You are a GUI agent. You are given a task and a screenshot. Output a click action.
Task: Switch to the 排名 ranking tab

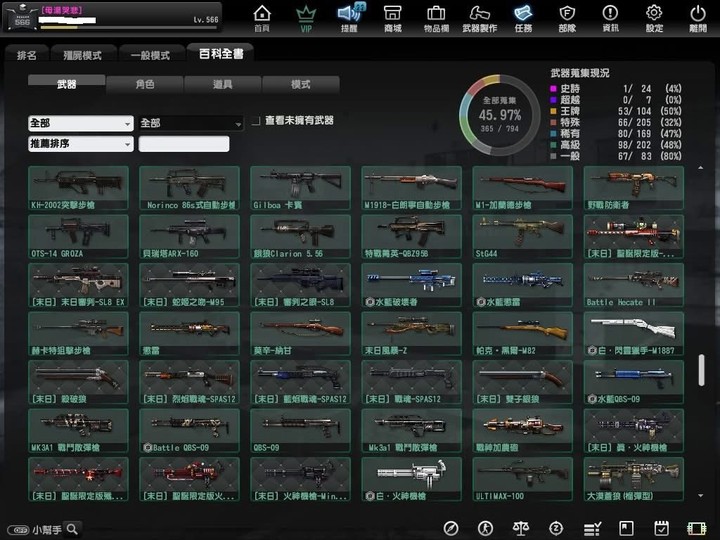click(27, 55)
